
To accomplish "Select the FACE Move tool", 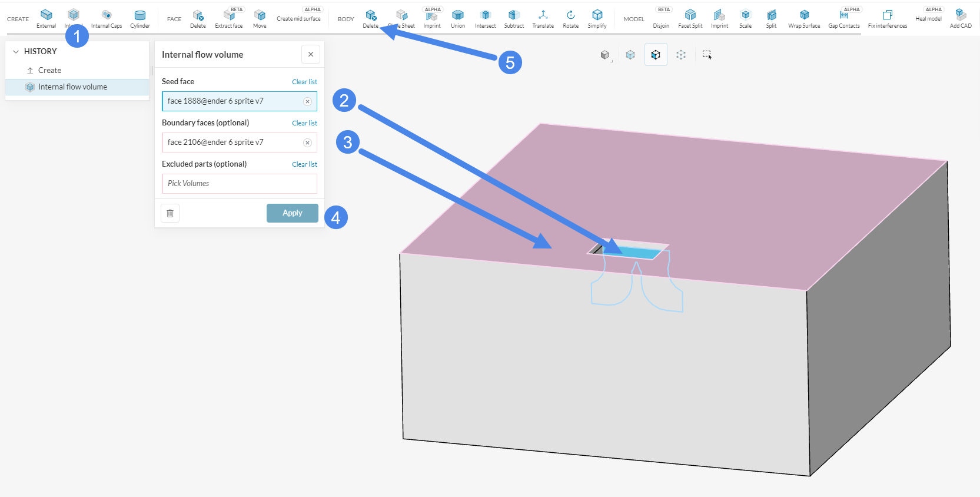I will point(260,18).
